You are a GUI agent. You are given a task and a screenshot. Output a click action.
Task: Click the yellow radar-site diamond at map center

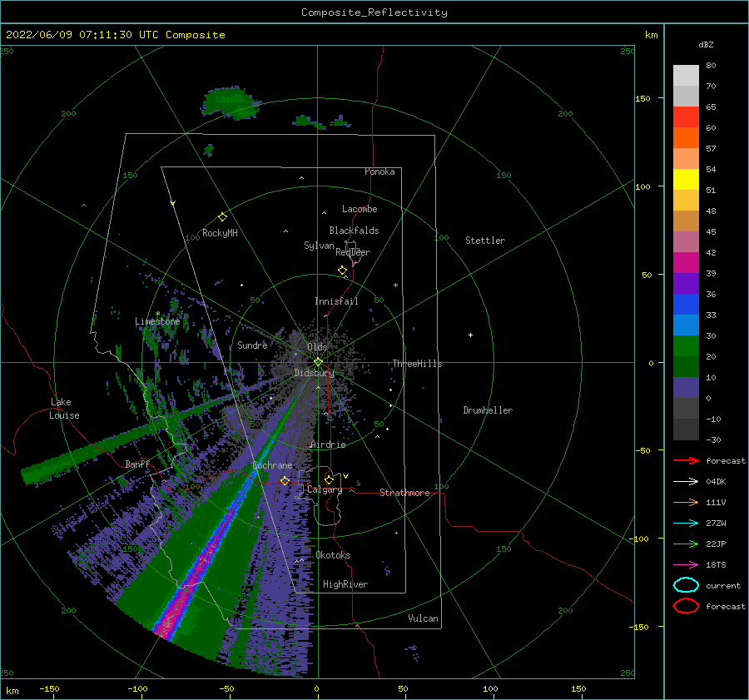pos(318,362)
